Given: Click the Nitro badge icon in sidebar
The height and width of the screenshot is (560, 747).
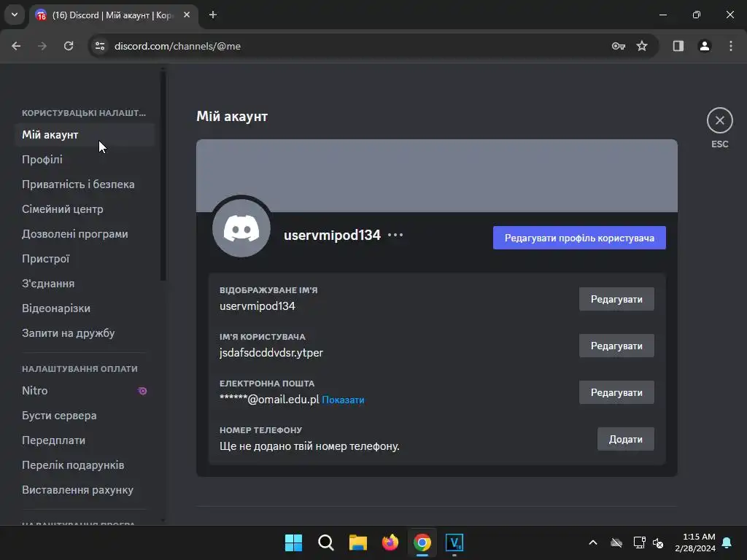Looking at the screenshot, I should pos(142,391).
